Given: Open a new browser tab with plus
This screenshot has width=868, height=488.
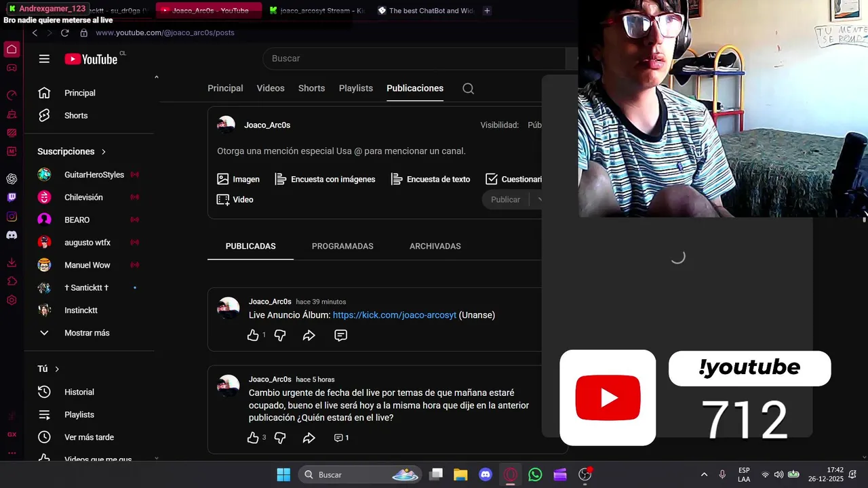Looking at the screenshot, I should (x=487, y=11).
